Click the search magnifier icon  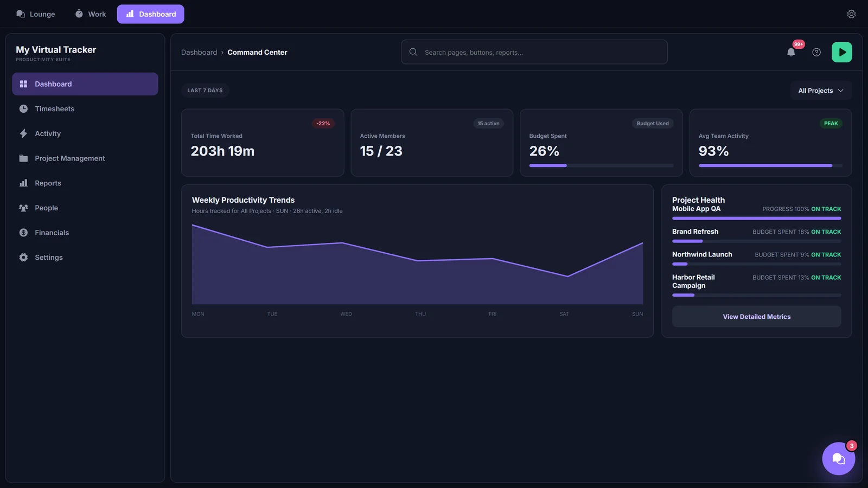point(413,52)
